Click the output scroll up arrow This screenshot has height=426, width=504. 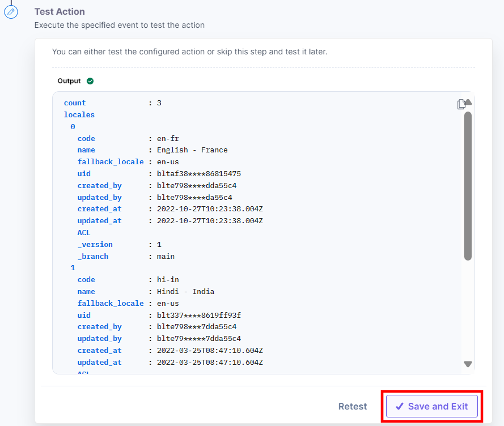click(468, 102)
